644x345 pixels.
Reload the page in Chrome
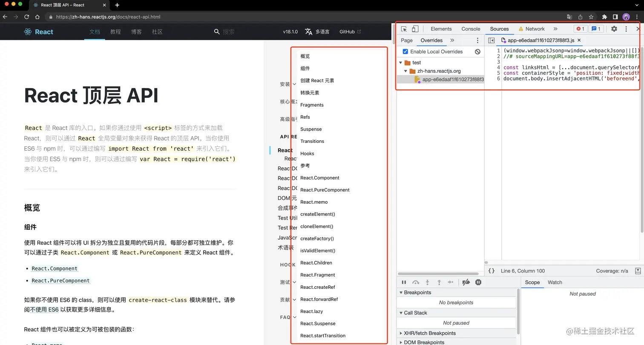click(x=26, y=17)
